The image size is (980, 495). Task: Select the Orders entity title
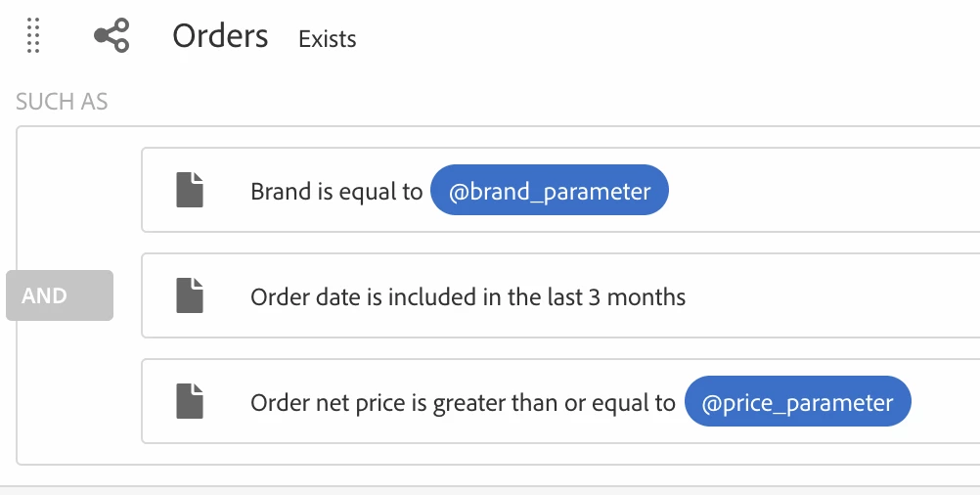[220, 36]
